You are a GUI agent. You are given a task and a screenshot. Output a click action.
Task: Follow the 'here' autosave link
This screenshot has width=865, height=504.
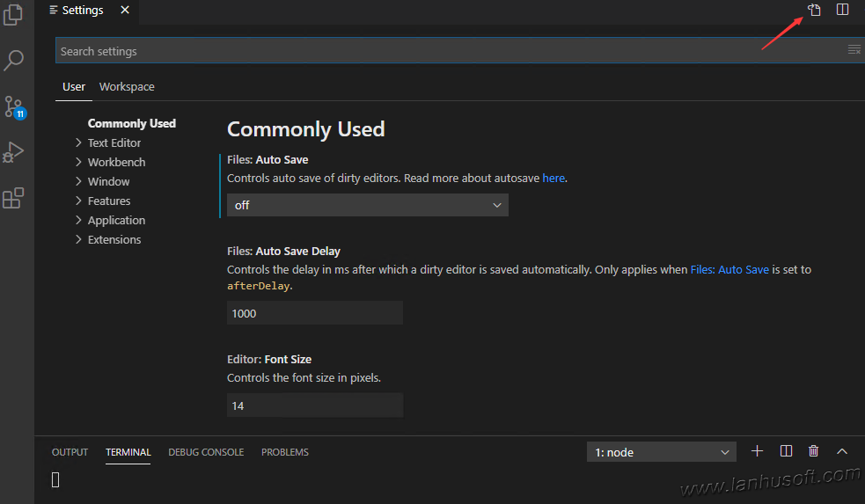(x=553, y=178)
